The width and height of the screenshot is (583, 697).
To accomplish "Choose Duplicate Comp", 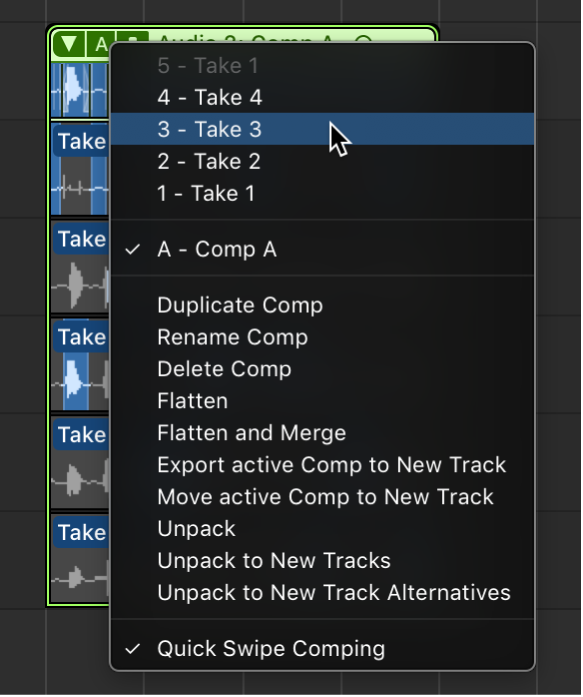I will (323, 305).
